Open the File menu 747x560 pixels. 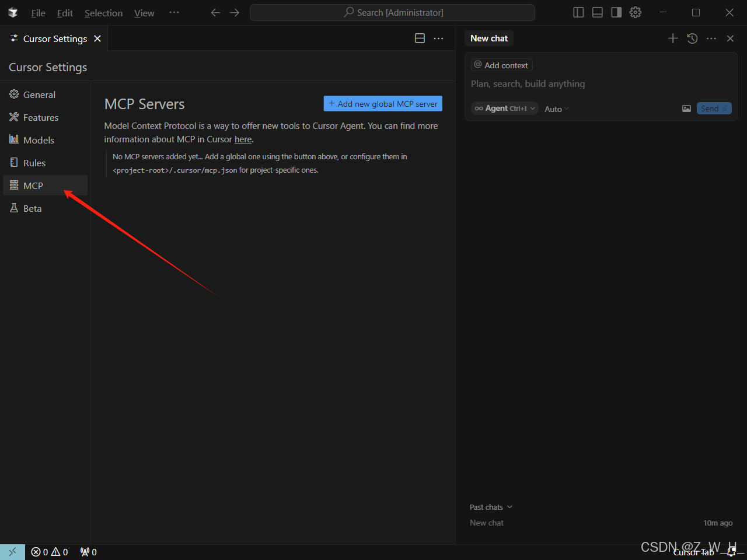[38, 13]
